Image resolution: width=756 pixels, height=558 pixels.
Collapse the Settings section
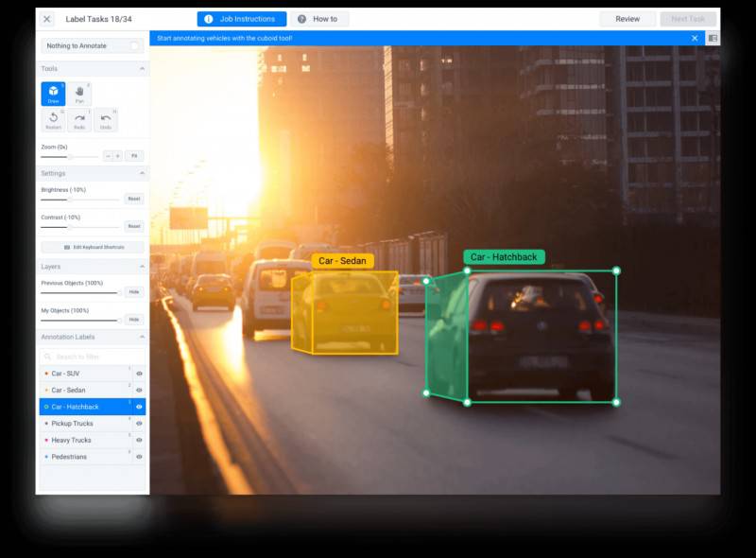point(142,173)
